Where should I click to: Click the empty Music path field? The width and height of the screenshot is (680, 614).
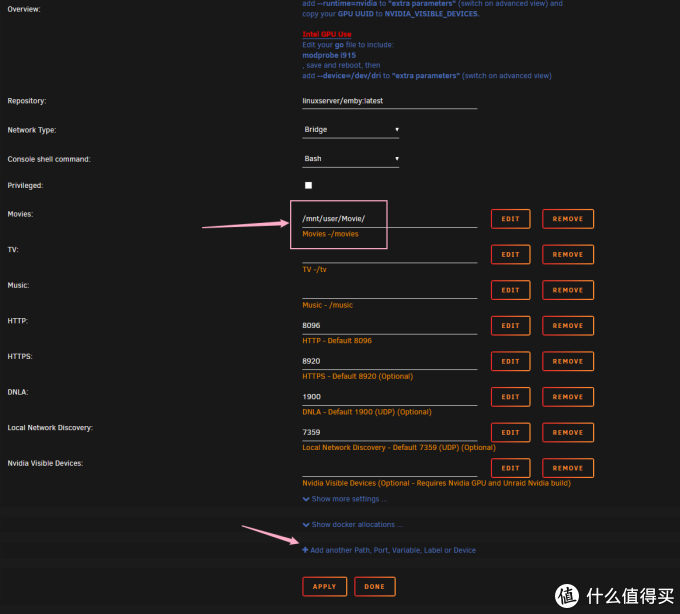[389, 290]
